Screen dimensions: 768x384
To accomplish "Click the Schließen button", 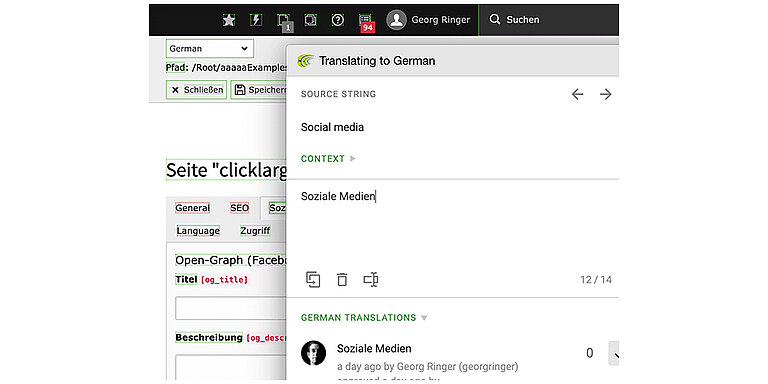I will (x=196, y=90).
